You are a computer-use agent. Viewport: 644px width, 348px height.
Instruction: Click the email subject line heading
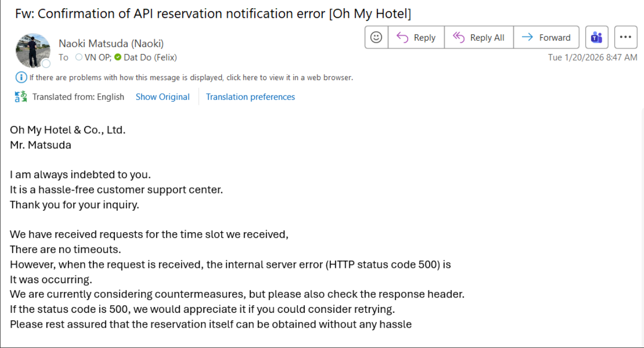[213, 13]
